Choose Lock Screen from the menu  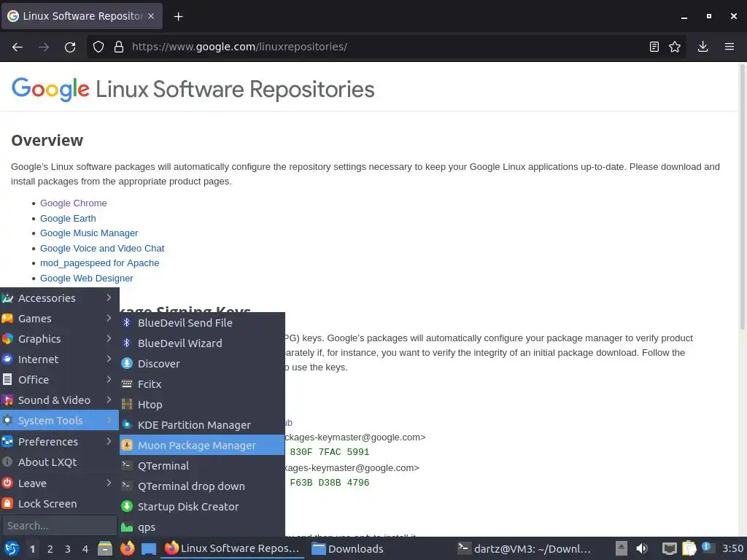[x=60, y=504]
